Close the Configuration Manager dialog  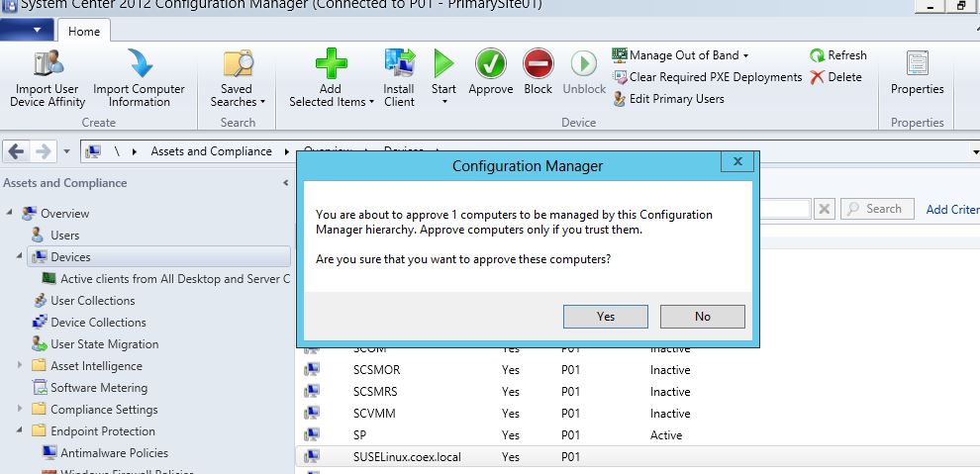(736, 161)
